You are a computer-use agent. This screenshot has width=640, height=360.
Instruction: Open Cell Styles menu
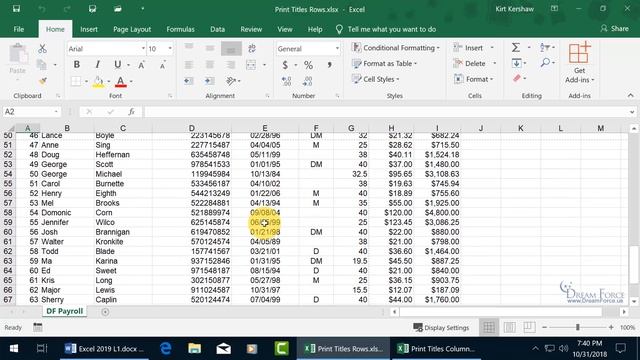coord(376,79)
